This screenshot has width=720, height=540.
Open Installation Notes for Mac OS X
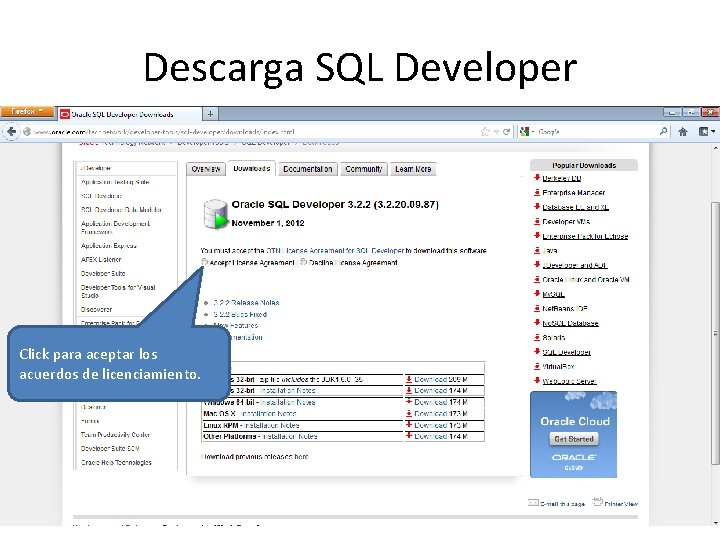269,414
